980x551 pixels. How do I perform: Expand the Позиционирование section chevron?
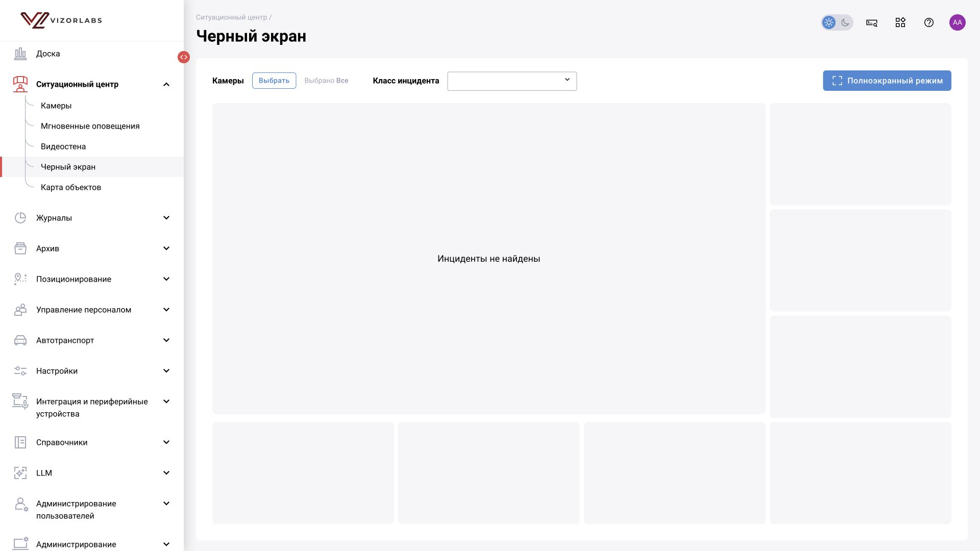point(166,279)
